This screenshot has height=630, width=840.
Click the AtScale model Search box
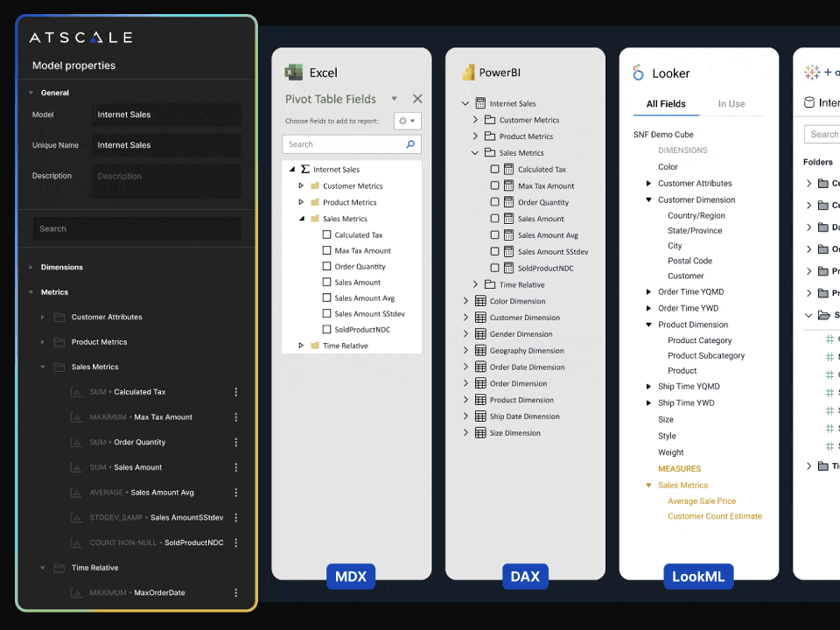tap(137, 228)
